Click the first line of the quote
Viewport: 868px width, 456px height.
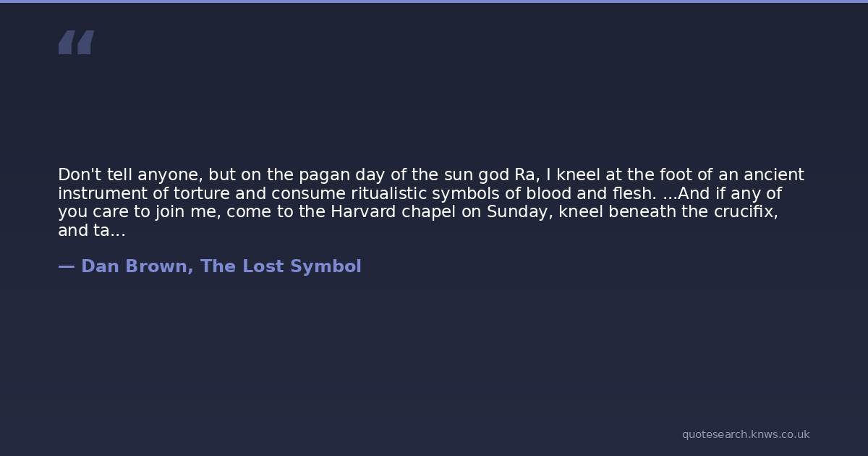(x=430, y=175)
